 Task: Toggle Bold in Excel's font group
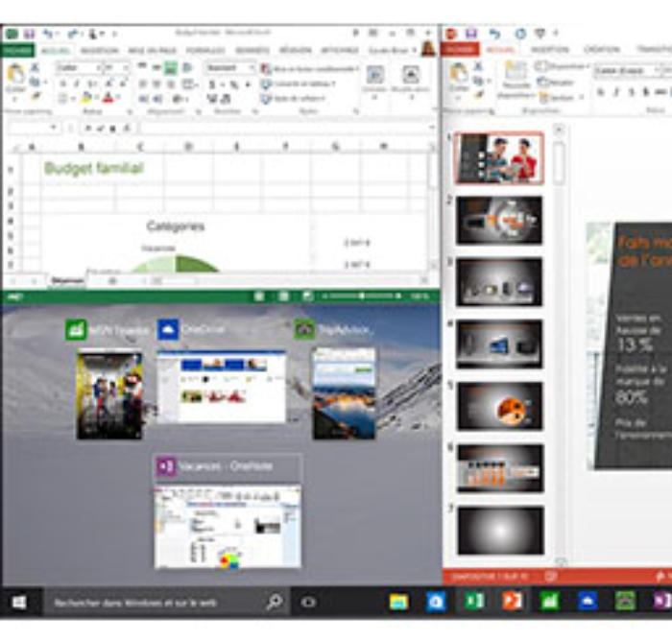point(63,84)
